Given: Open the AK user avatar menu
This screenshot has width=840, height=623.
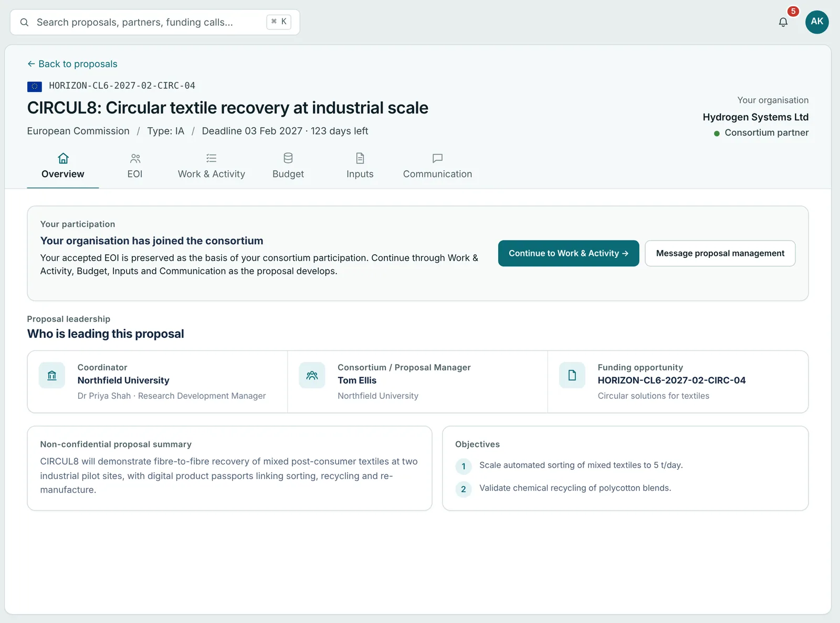Looking at the screenshot, I should point(817,22).
